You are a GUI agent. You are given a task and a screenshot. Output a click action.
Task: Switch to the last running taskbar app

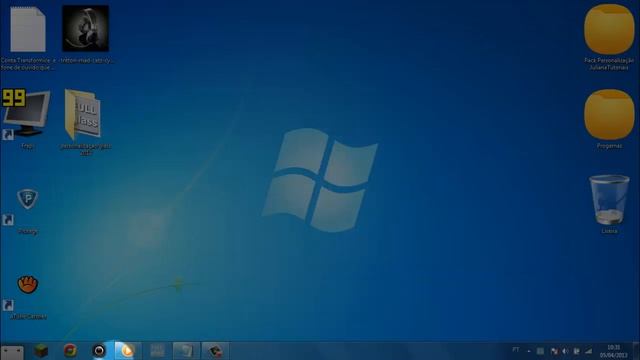[x=215, y=351]
